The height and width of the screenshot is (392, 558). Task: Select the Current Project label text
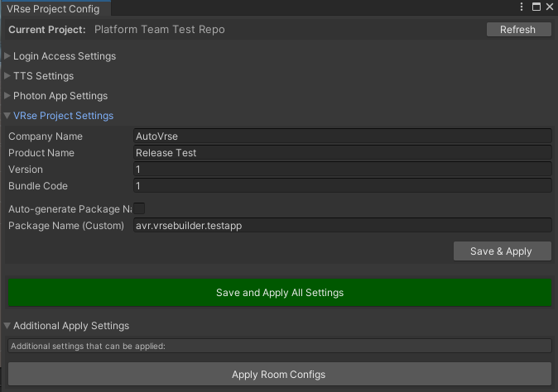pos(47,30)
